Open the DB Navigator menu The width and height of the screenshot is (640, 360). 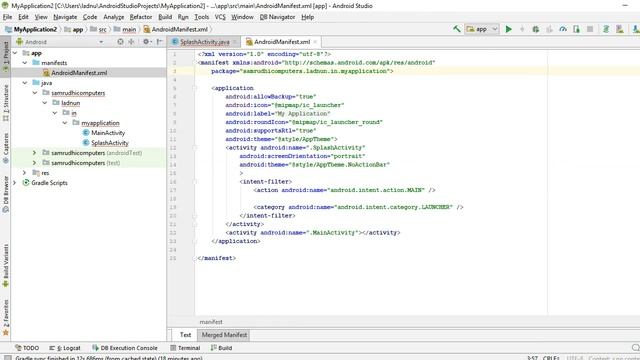[278, 17]
